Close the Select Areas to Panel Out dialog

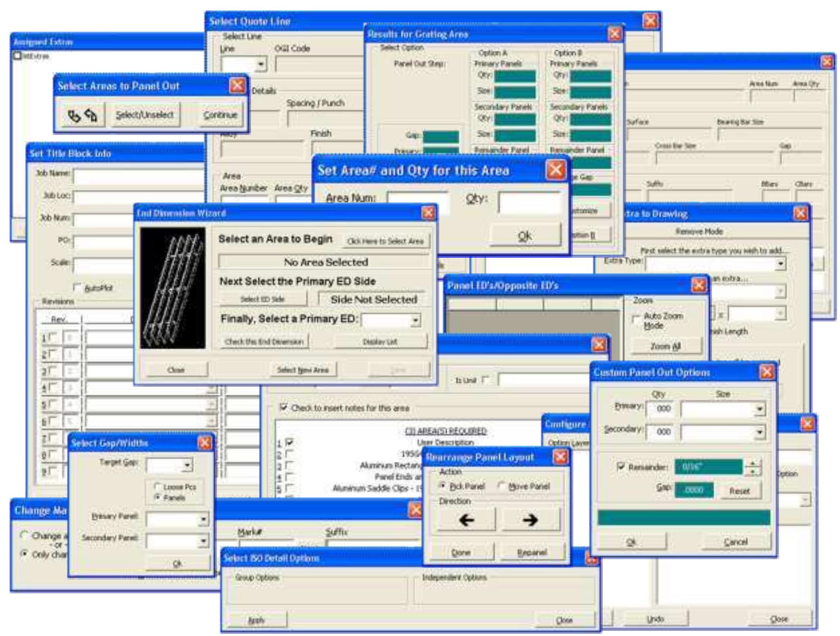237,85
